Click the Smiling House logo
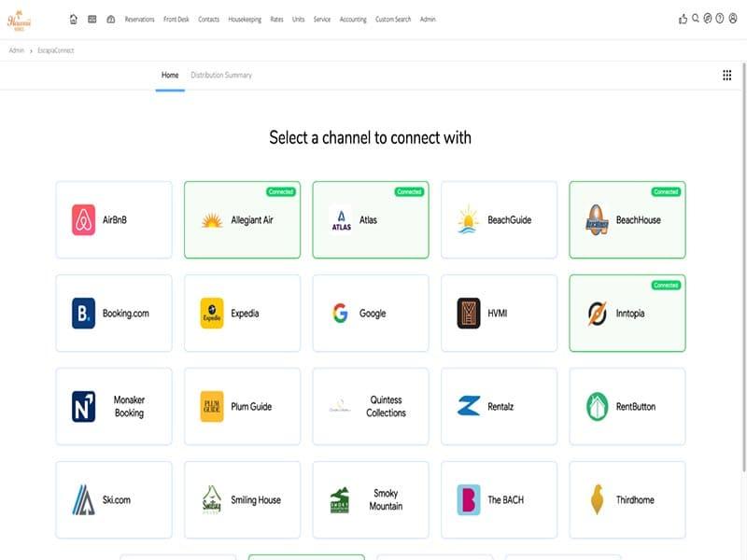Screen dimensions: 747x560 (x=212, y=499)
